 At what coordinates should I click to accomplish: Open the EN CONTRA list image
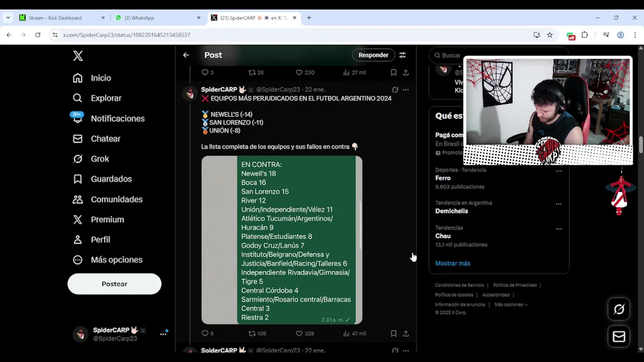(x=282, y=240)
